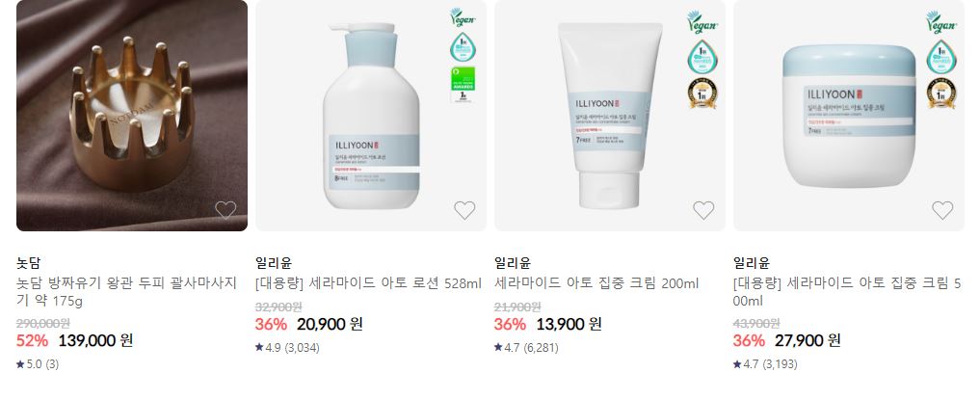Click the 일리윤 brand name above the 500ml cream

pos(752,263)
